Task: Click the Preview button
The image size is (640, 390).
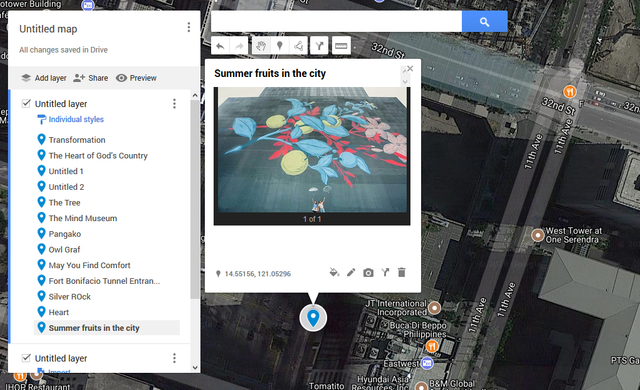Action: 136,78
